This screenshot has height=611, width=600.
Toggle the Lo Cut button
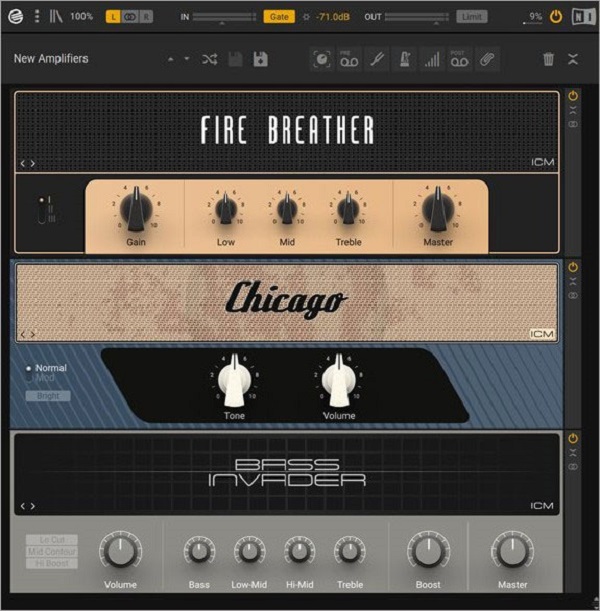52,540
